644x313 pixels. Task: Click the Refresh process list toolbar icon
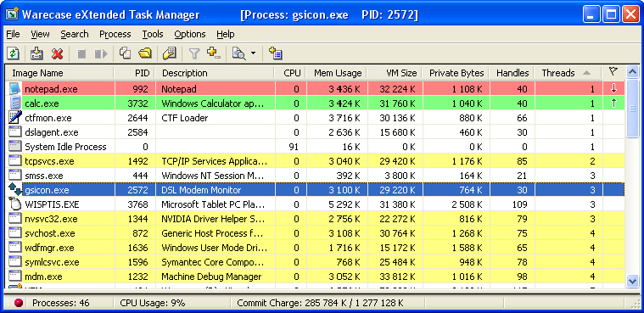click(x=14, y=53)
